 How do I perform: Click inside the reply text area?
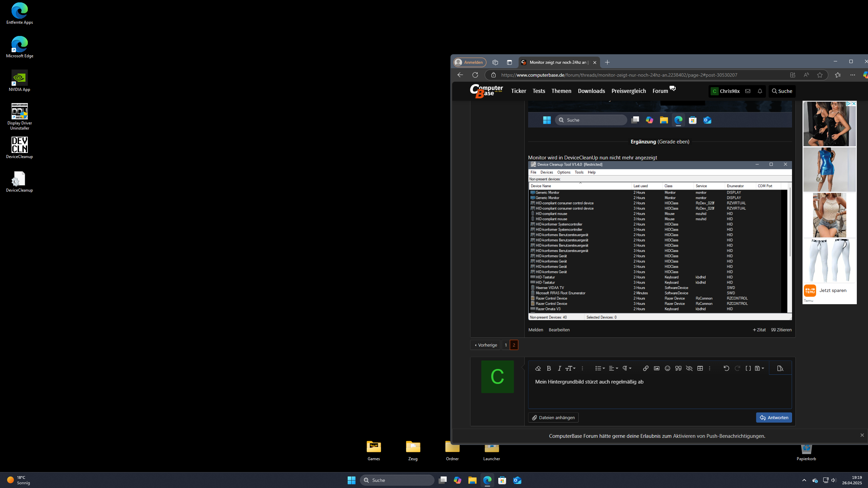pos(659,393)
